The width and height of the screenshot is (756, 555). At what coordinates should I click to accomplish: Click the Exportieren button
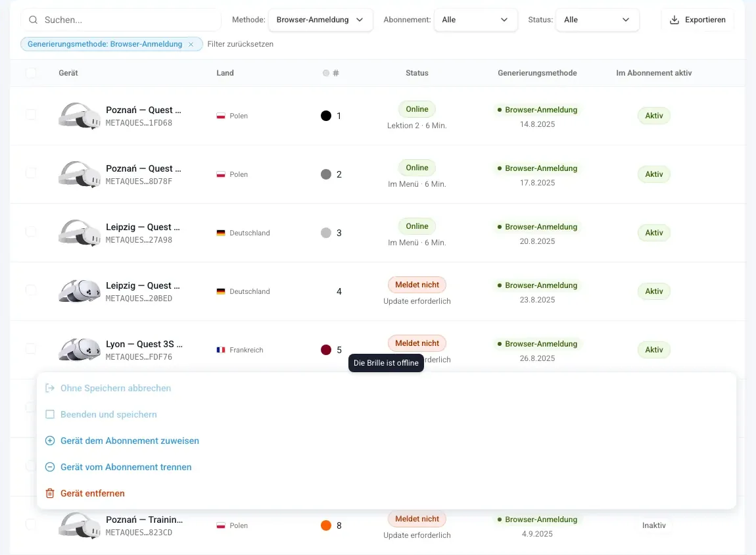tap(697, 20)
